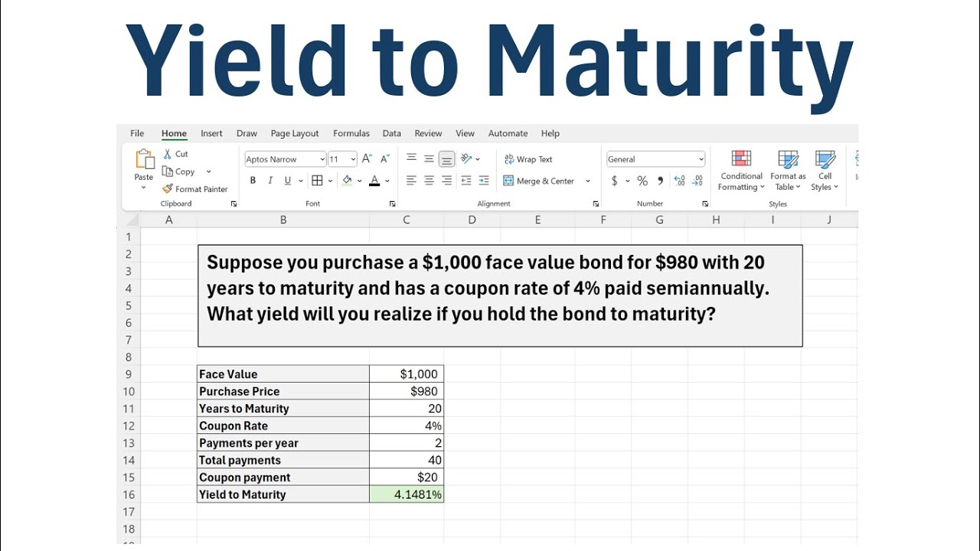Expand the Font Color dropdown arrow
Screen dimensions: 980x551
click(387, 181)
